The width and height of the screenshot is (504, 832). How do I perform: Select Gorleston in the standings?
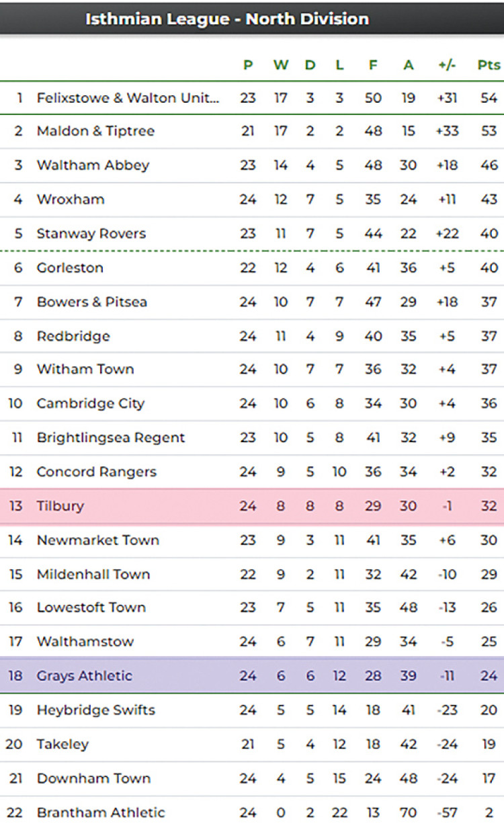70,268
